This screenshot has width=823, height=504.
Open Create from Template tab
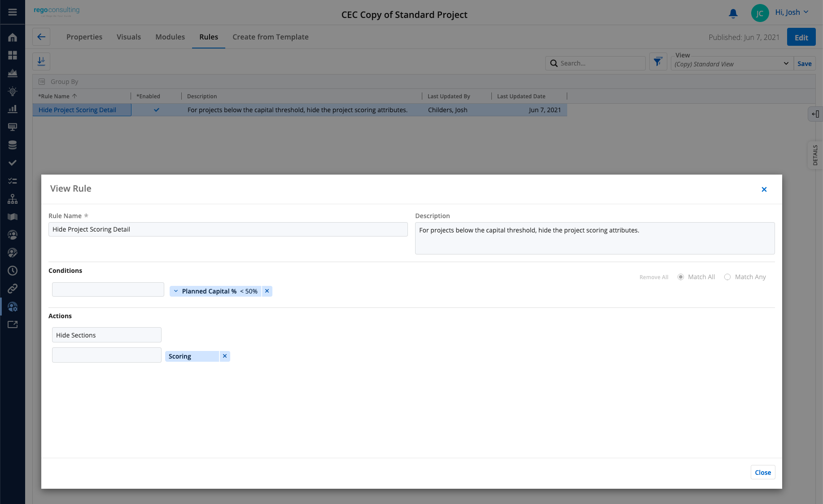point(270,37)
